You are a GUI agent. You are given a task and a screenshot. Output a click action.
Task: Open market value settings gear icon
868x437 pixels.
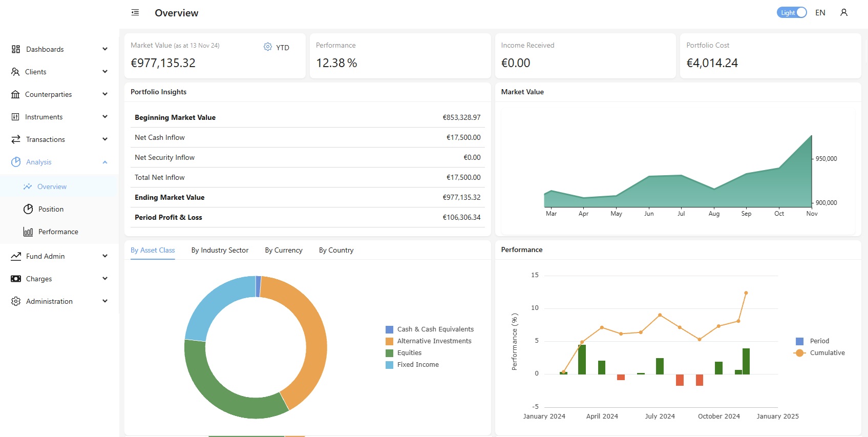268,47
